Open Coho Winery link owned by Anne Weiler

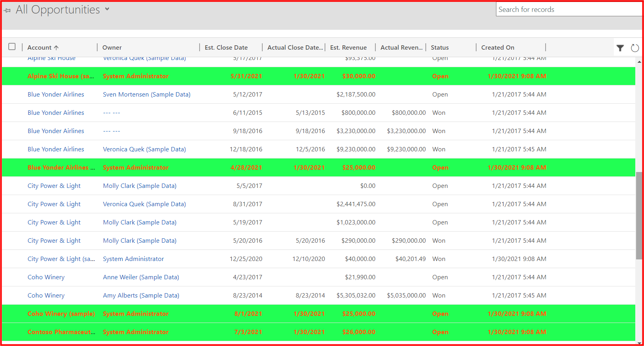46,277
